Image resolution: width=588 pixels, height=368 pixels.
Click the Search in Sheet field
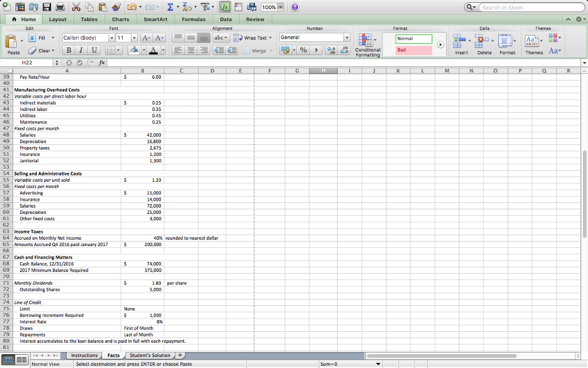(532, 7)
